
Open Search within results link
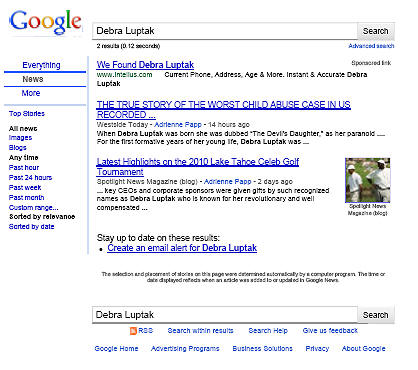pyautogui.click(x=200, y=331)
